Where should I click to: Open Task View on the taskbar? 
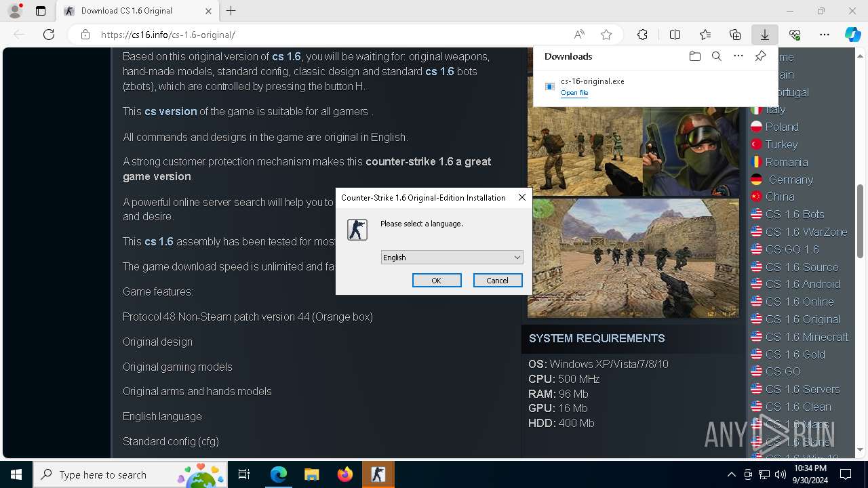[x=244, y=474]
